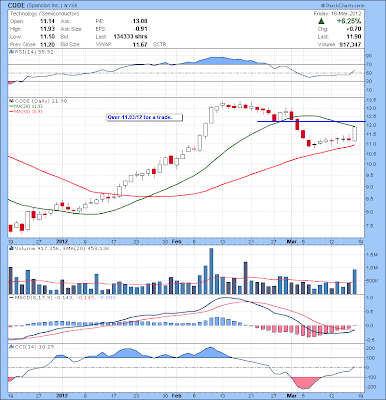Click the Chg +0.70 value
Viewport: 386px width, 400px height.
[353, 29]
